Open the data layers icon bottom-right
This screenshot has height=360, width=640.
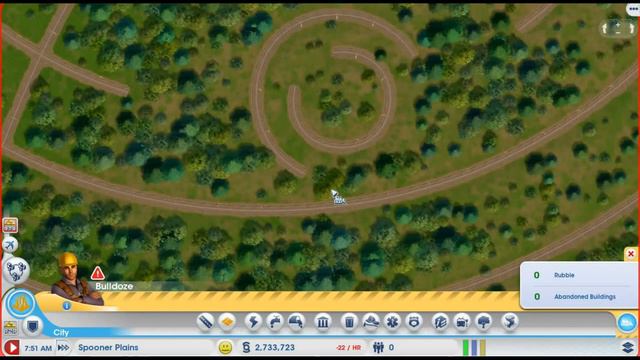point(628,347)
